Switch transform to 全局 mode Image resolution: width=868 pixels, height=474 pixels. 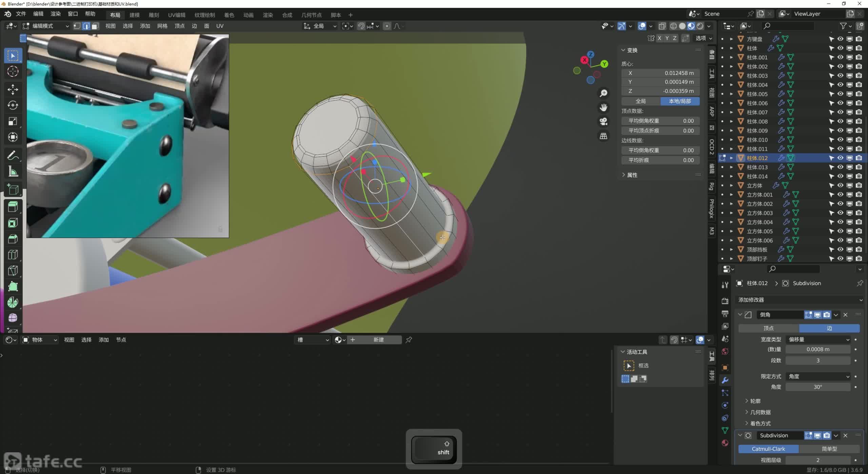640,101
